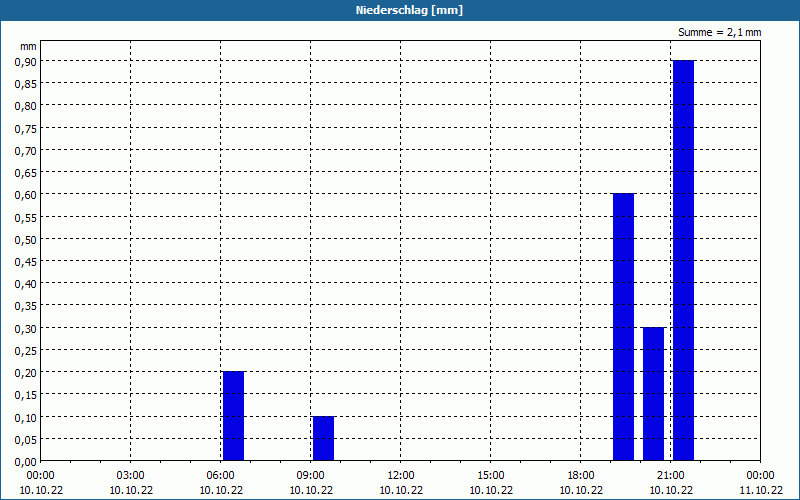Select the 0,10 mm bar at 09:00
The height and width of the screenshot is (500, 800).
point(323,438)
